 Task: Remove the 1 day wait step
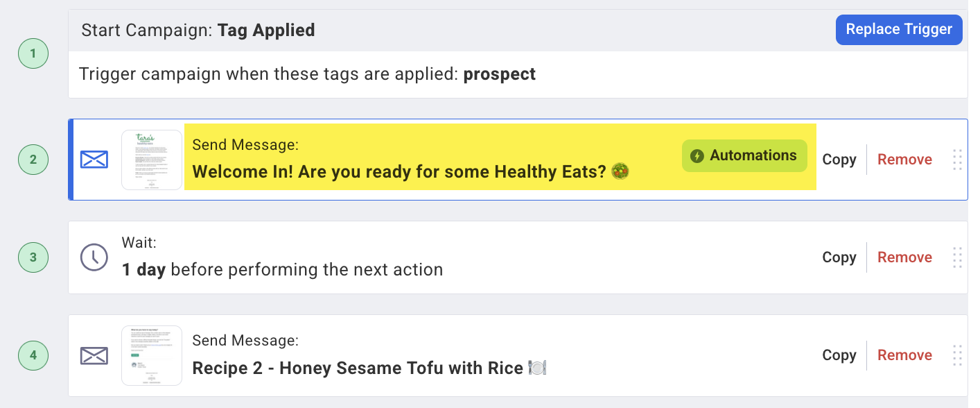click(x=904, y=257)
